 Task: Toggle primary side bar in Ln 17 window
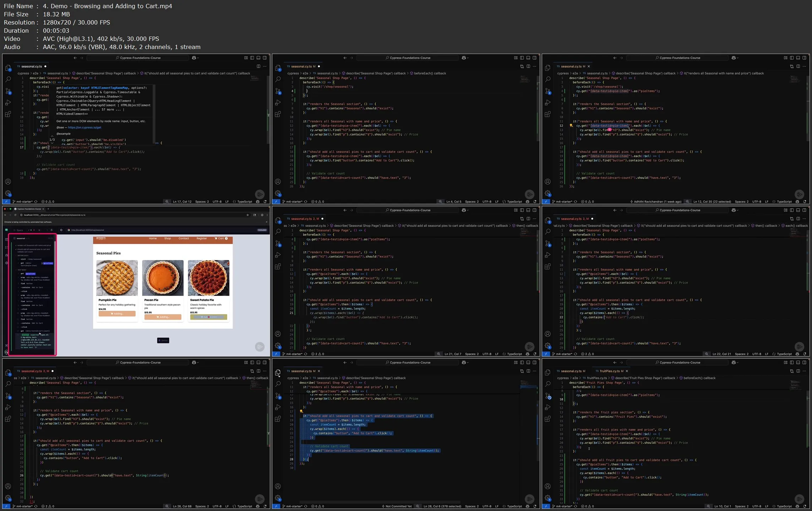click(x=252, y=58)
